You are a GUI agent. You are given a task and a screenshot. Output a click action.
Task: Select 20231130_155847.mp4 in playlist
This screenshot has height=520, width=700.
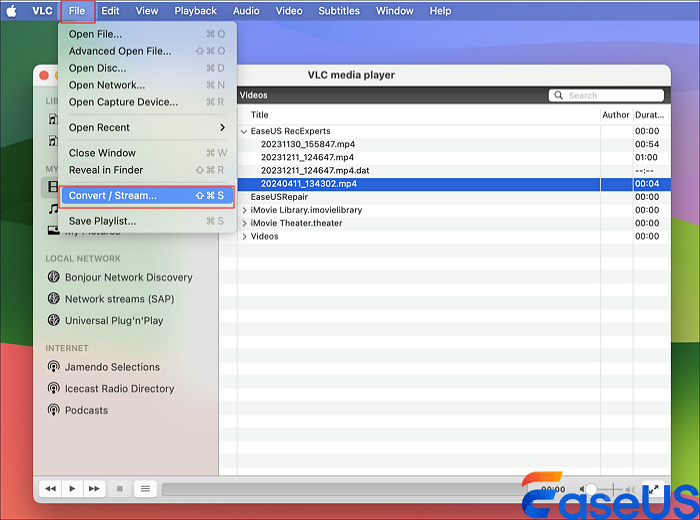pyautogui.click(x=308, y=144)
